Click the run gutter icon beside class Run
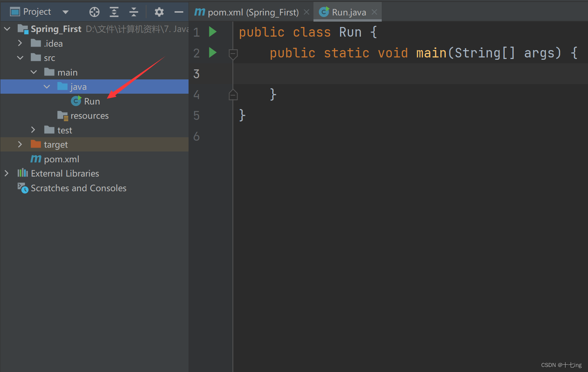This screenshot has height=372, width=588. [x=212, y=32]
